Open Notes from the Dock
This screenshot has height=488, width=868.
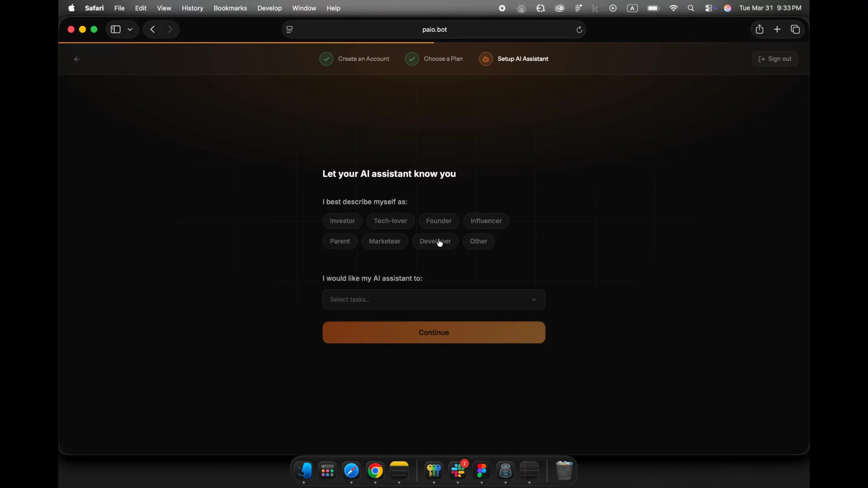tap(400, 471)
